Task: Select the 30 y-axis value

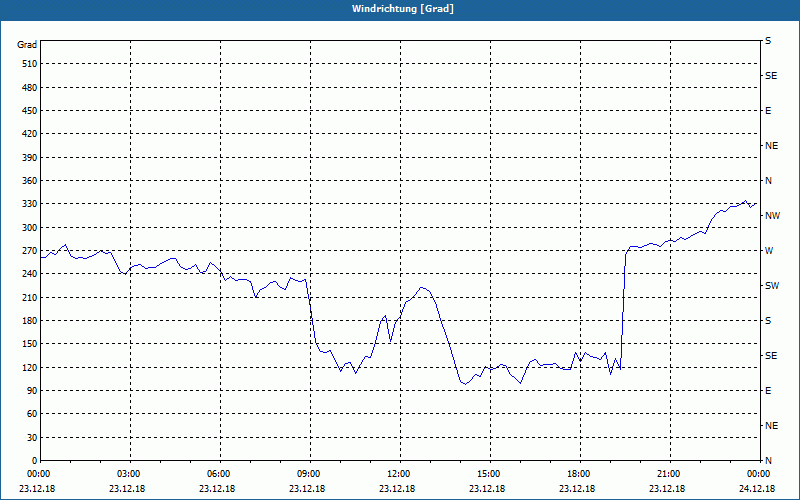Action: pyautogui.click(x=32, y=437)
